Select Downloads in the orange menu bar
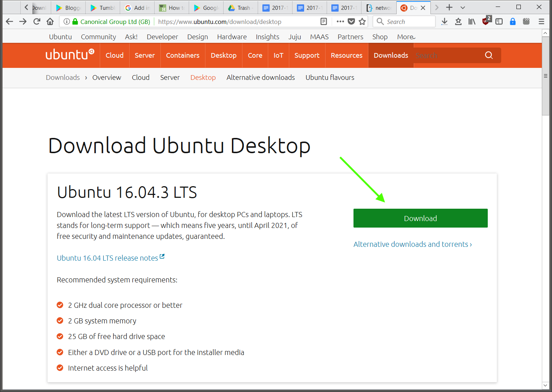The image size is (552, 392). tap(391, 56)
